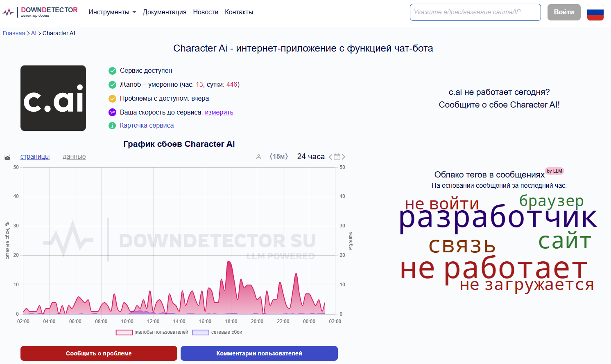Go to the previous period arrow
This screenshot has width=611, height=364.
click(330, 157)
